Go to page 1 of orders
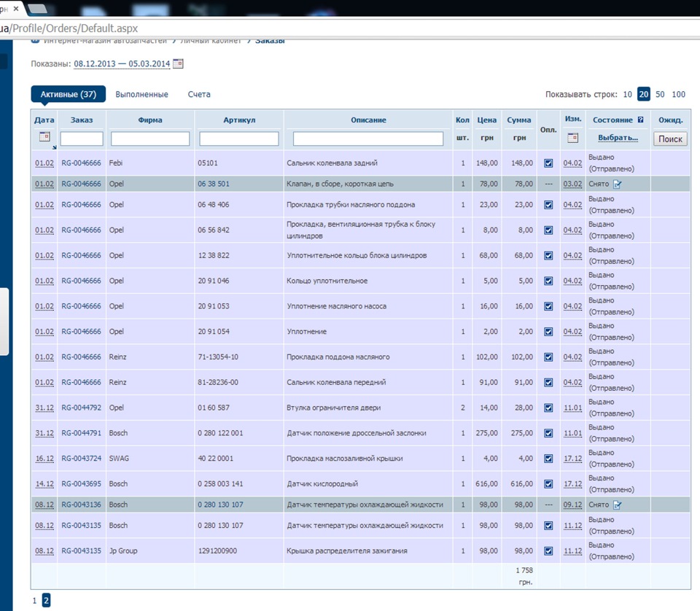The image size is (700, 611). (x=34, y=601)
